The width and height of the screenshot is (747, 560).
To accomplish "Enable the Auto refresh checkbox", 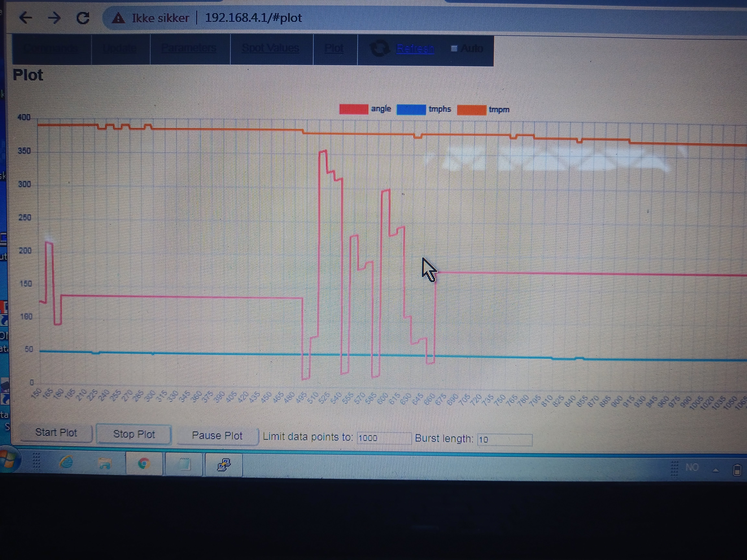I will click(x=454, y=49).
